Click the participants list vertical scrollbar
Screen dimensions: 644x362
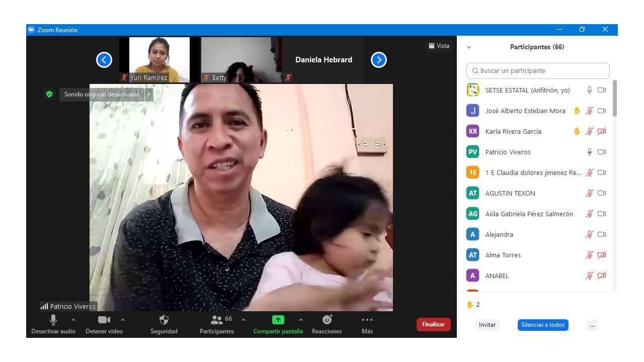(614, 99)
